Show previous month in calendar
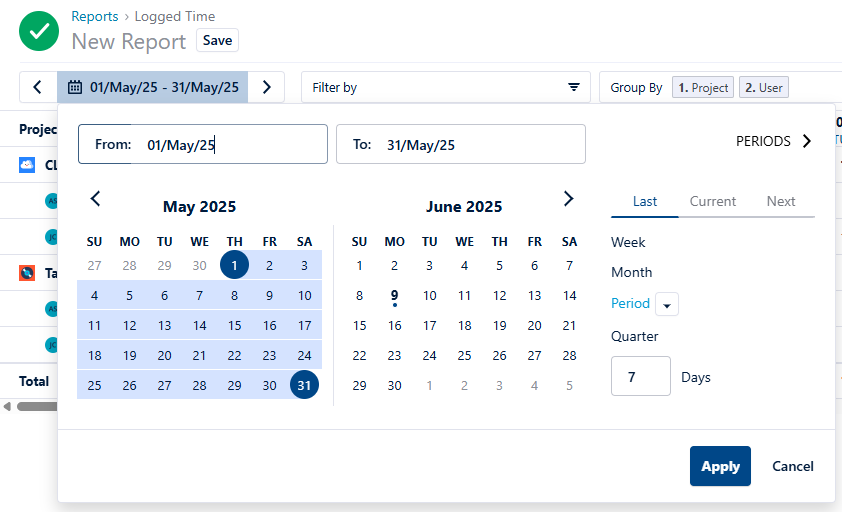This screenshot has height=512, width=842. [x=96, y=198]
